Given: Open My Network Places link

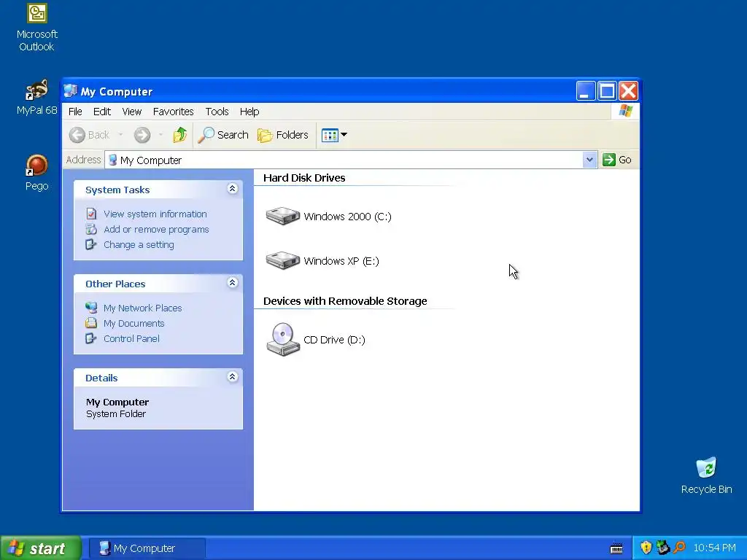Looking at the screenshot, I should coord(142,308).
